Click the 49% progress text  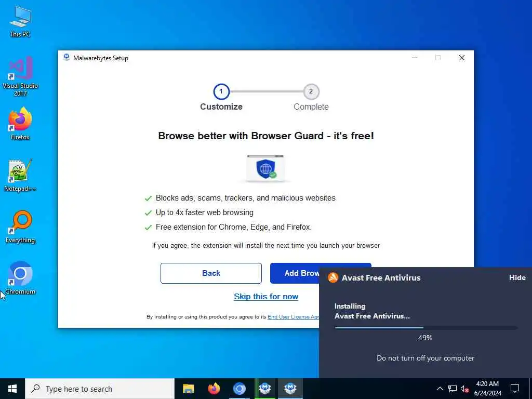pyautogui.click(x=425, y=338)
